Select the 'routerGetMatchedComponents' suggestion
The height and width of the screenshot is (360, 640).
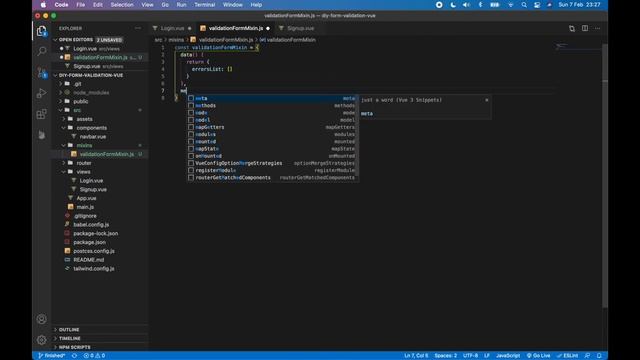click(x=272, y=178)
